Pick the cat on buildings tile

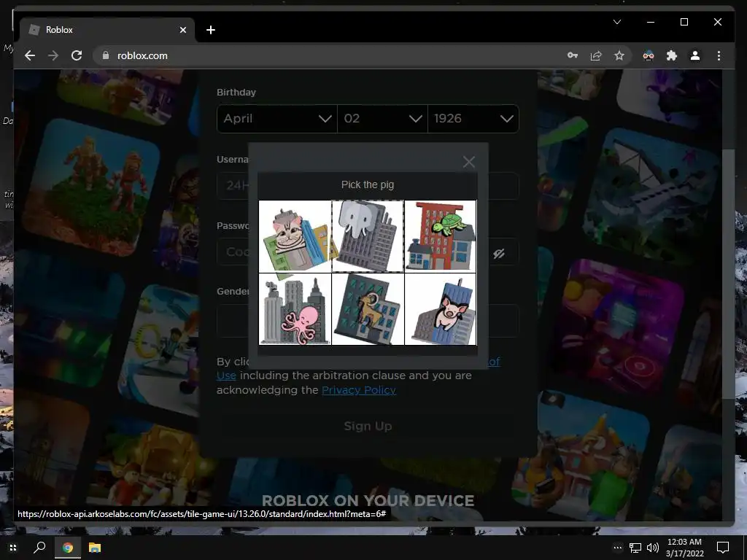click(x=295, y=237)
